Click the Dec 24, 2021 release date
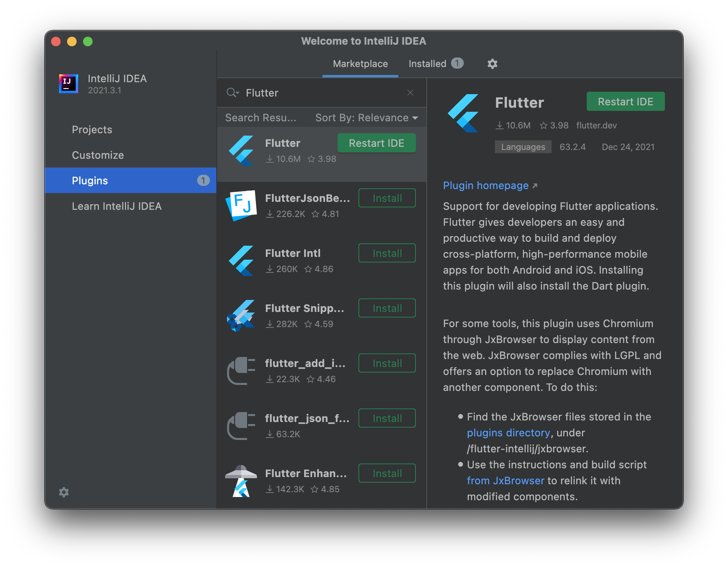The image size is (728, 568). pos(628,147)
